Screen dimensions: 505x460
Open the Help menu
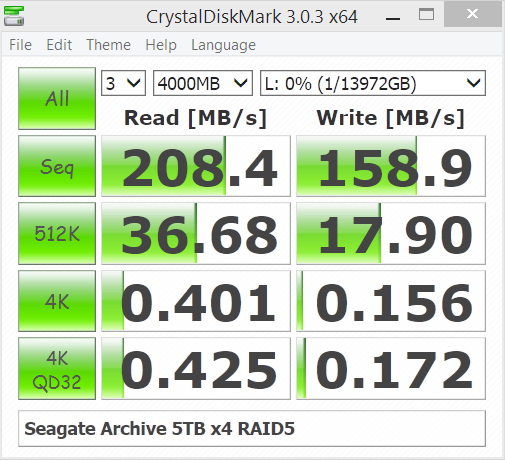[x=161, y=45]
